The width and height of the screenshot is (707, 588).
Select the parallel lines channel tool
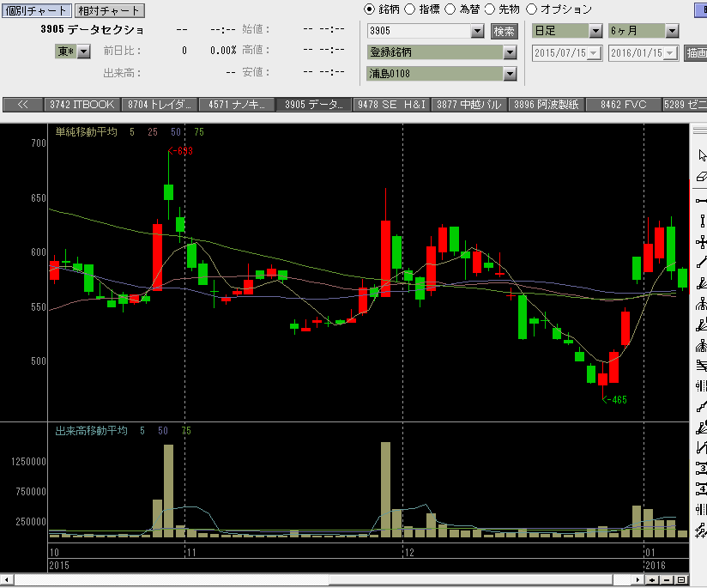702,365
